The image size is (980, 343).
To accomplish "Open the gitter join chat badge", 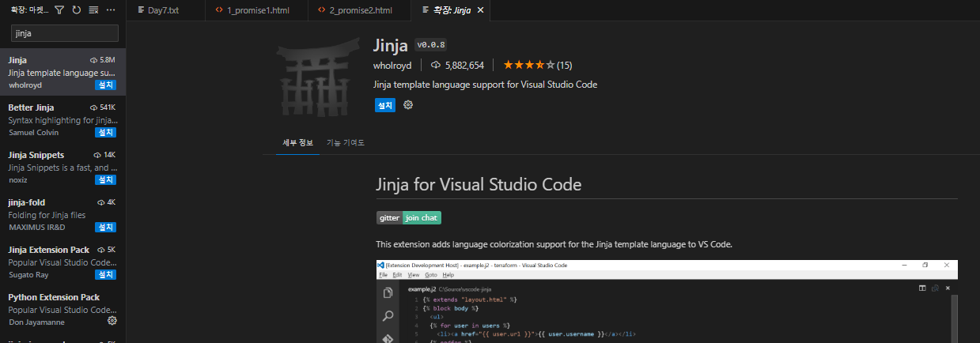I will coord(408,217).
